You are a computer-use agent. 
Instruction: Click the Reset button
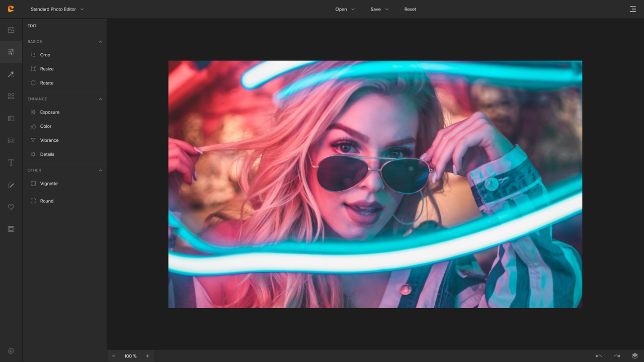pos(410,9)
